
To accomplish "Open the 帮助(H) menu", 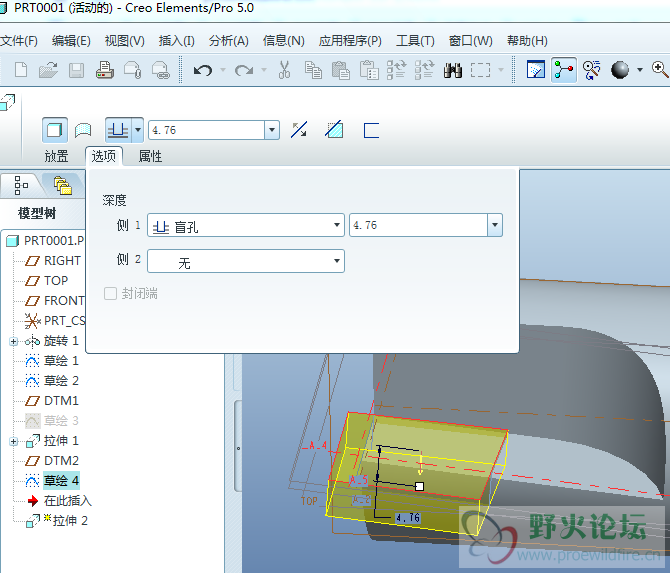I will 527,41.
